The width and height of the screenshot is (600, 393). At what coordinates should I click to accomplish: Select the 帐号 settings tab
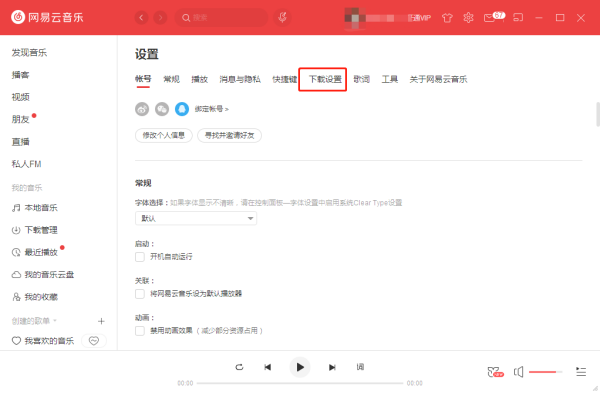pos(143,79)
